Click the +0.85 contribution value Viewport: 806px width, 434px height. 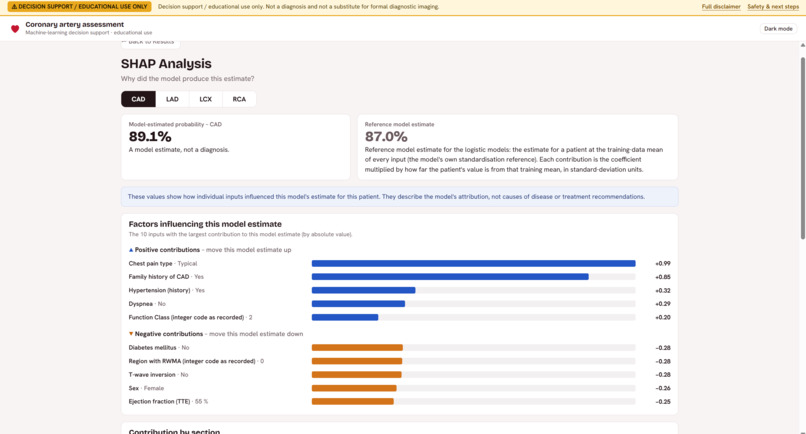663,277
